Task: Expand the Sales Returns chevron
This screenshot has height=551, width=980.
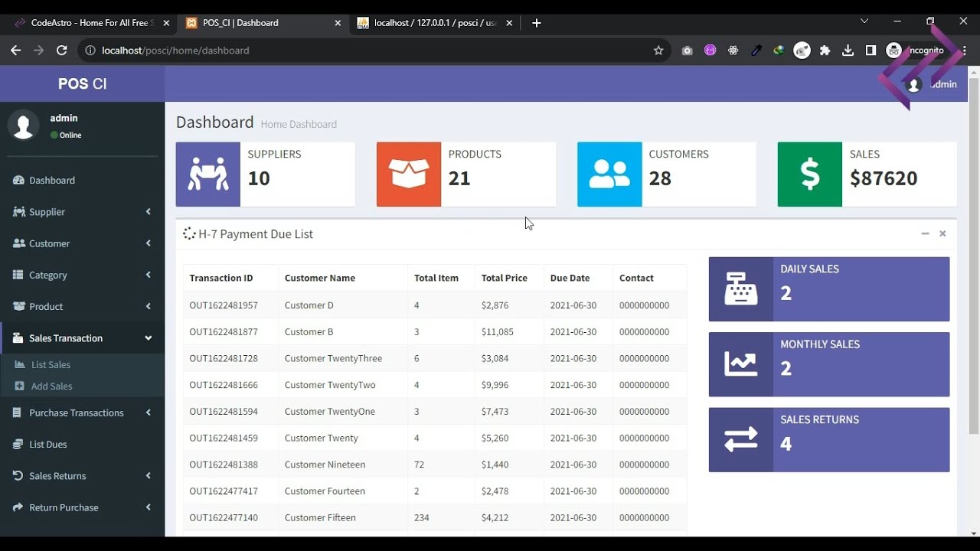Action: click(149, 476)
